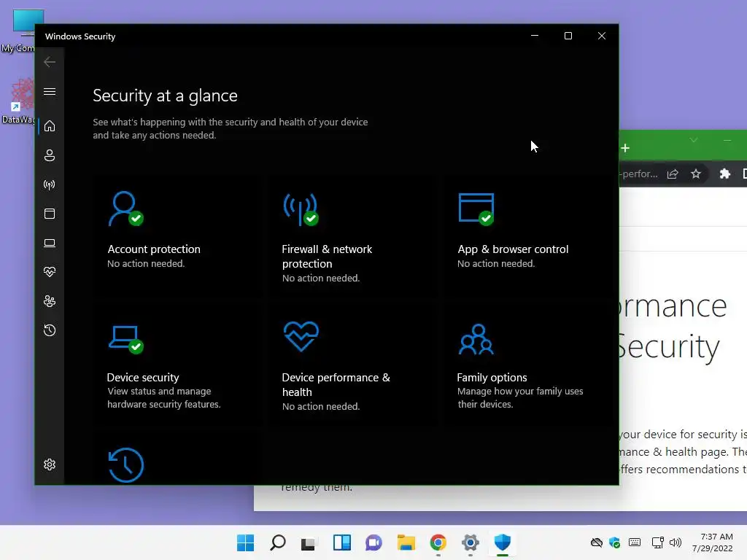Open App & browser control sidebar icon
Viewport: 747px width, 560px height.
(x=50, y=214)
